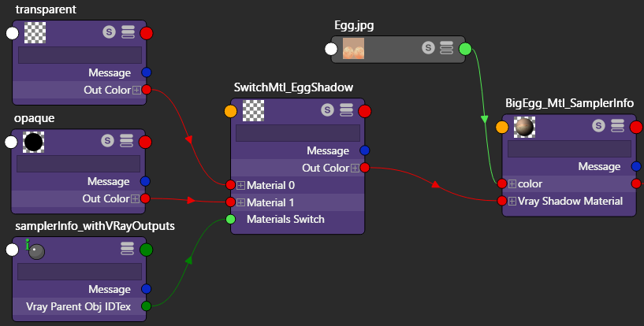Select the transparent node title
Viewport: 644px width, 326px height.
(46, 9)
